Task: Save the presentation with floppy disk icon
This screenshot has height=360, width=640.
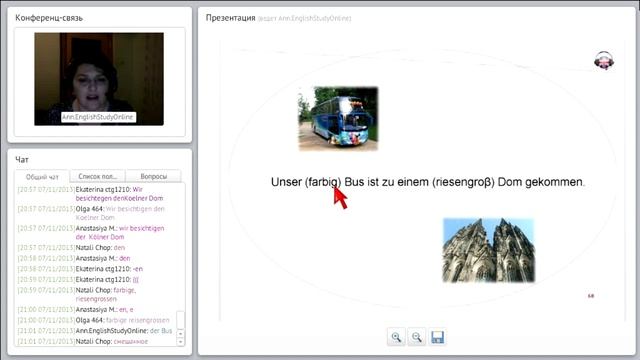Action: click(x=437, y=337)
